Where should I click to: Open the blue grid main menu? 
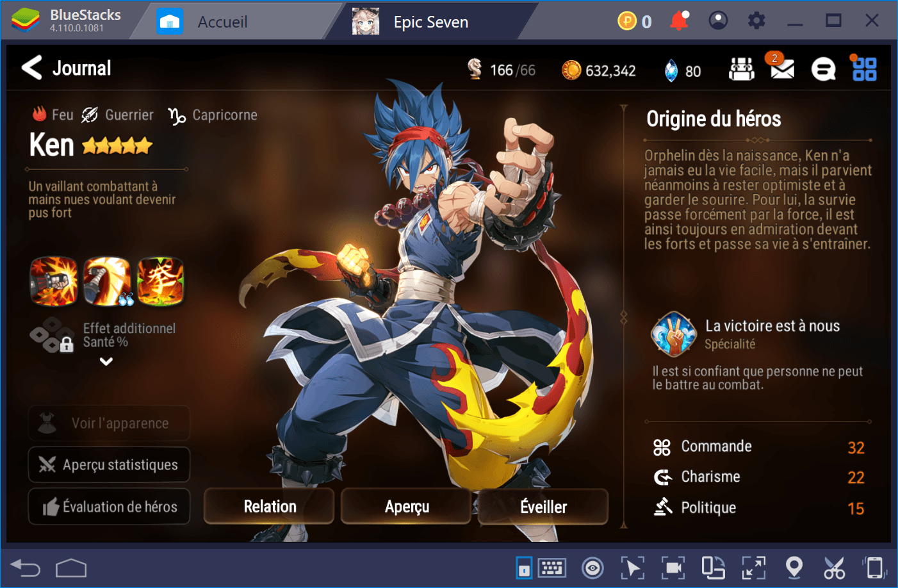tap(864, 69)
